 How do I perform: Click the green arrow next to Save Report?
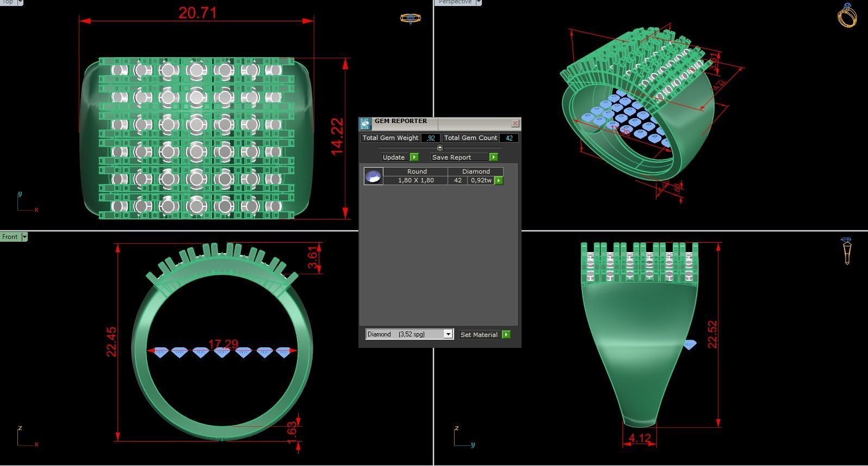494,157
